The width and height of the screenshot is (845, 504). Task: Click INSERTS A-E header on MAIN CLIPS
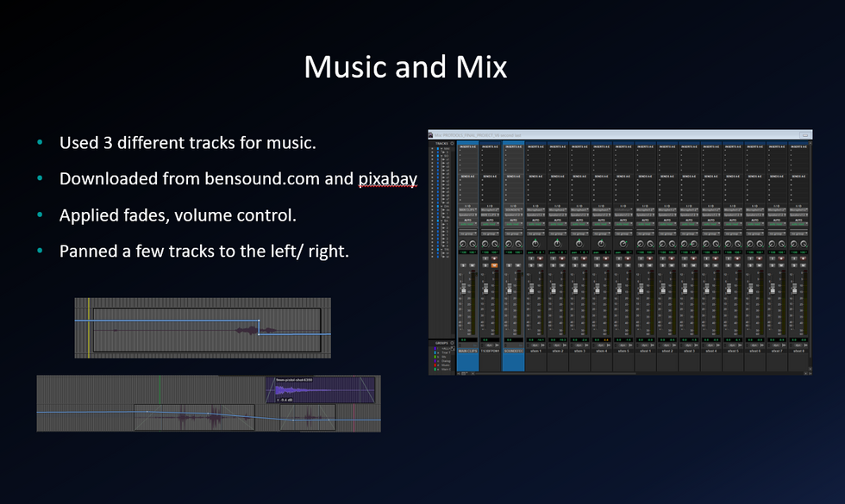[467, 146]
